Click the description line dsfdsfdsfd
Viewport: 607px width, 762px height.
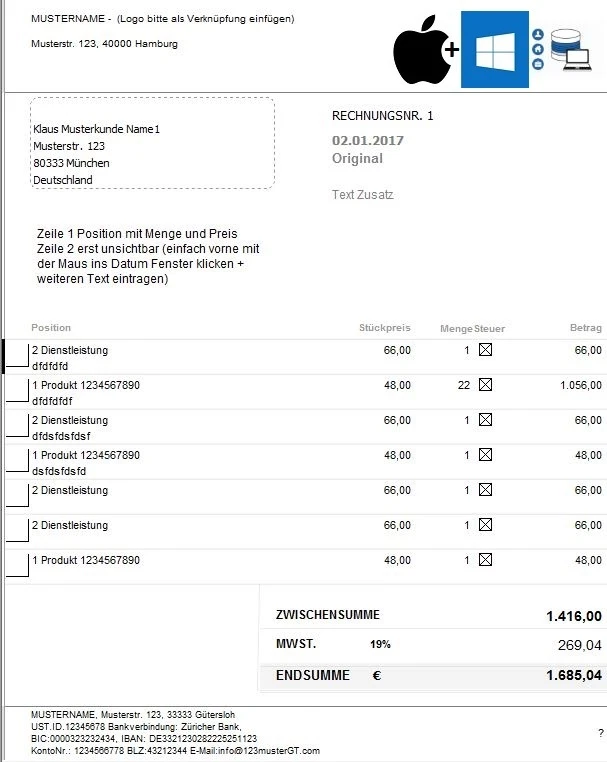coord(59,471)
